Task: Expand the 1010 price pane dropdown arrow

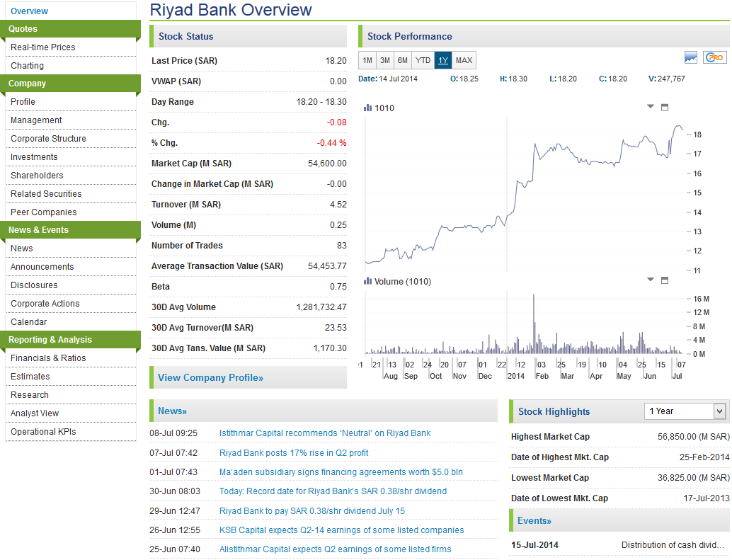Action: [x=651, y=106]
